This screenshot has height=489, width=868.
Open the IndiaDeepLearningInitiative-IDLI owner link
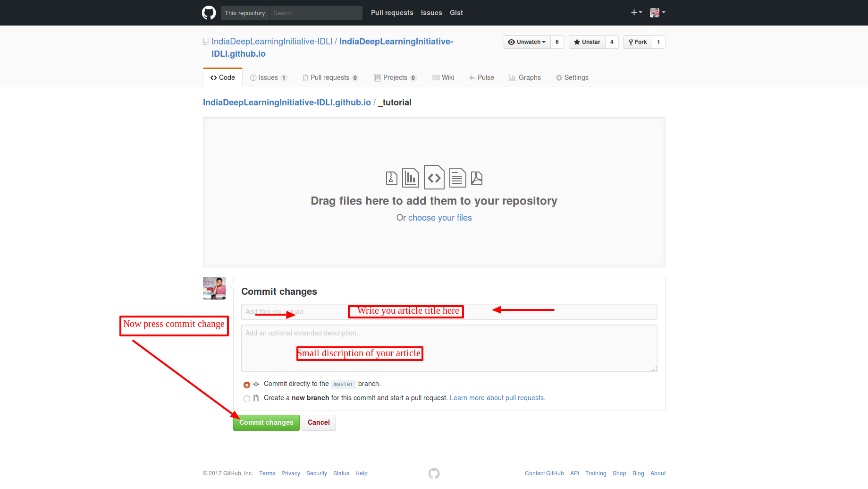point(272,42)
